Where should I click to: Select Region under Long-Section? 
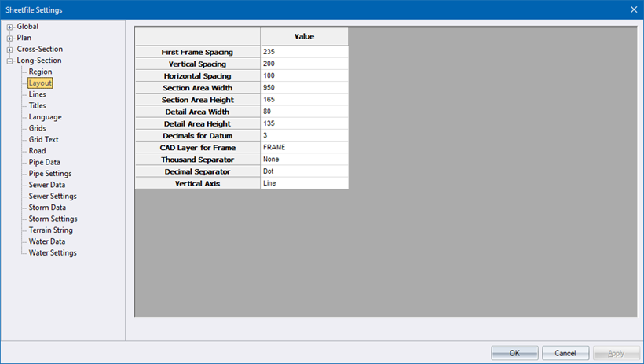point(40,72)
